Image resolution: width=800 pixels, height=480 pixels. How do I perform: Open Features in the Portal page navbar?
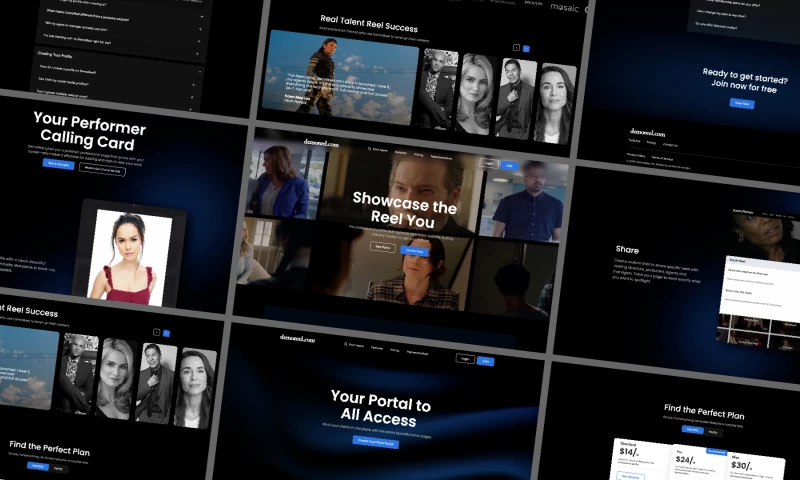pyautogui.click(x=377, y=347)
